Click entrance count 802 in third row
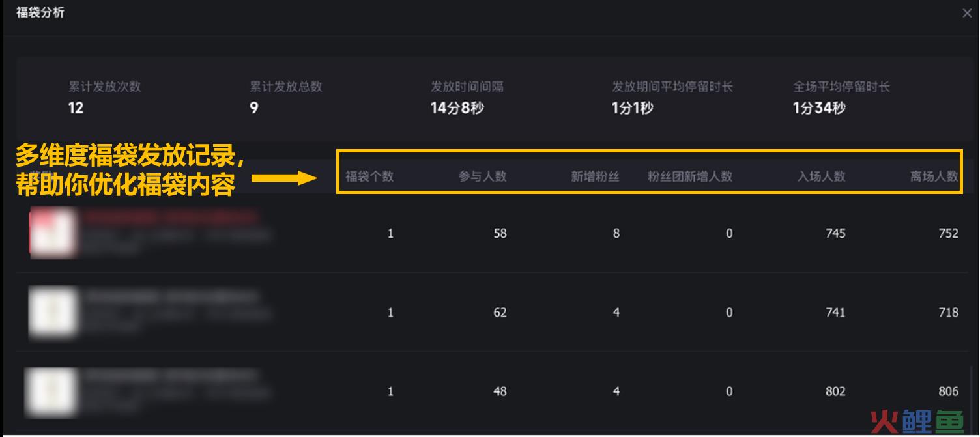Image resolution: width=980 pixels, height=437 pixels. click(835, 391)
